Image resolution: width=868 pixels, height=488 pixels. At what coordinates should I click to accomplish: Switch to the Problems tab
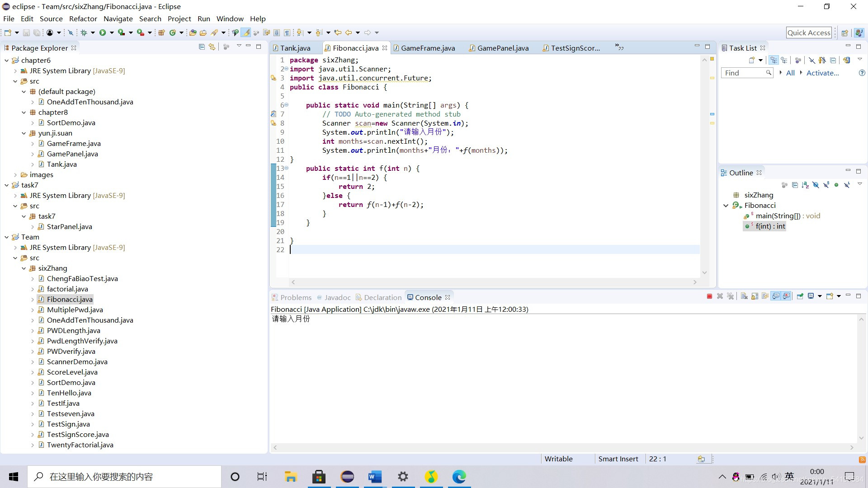click(x=292, y=297)
